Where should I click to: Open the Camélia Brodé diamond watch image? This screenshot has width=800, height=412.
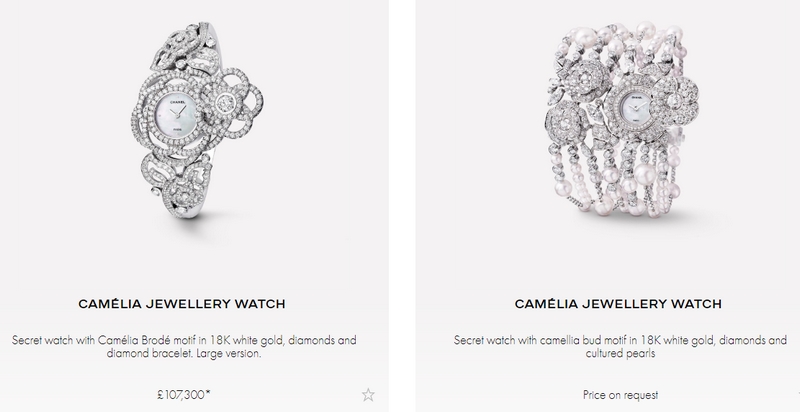(197, 120)
